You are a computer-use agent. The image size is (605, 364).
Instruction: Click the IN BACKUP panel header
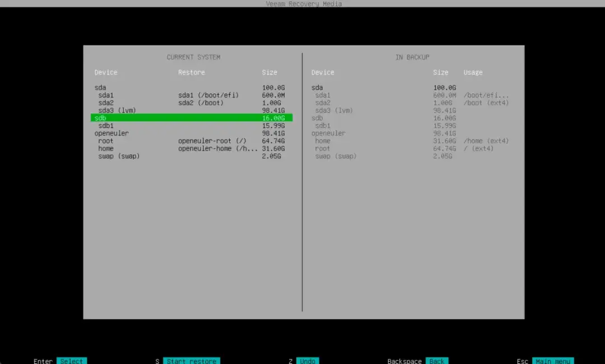point(411,57)
